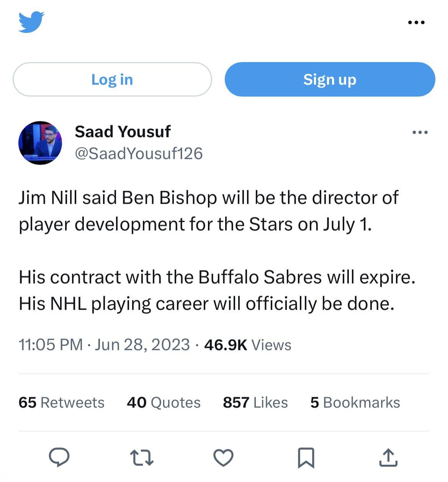The image size is (448, 482).
Task: Share the tweet via upload arrow icon
Action: 388,457
